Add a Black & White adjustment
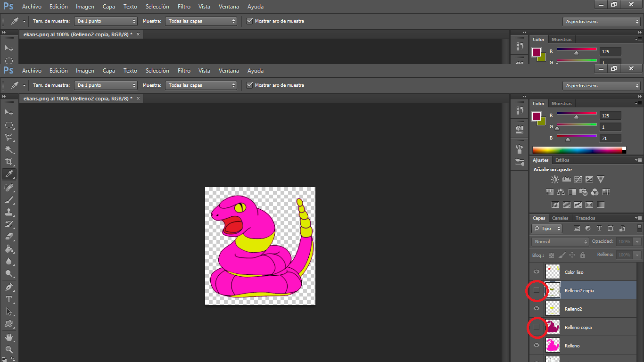Image resolution: width=644 pixels, height=362 pixels. [572, 192]
